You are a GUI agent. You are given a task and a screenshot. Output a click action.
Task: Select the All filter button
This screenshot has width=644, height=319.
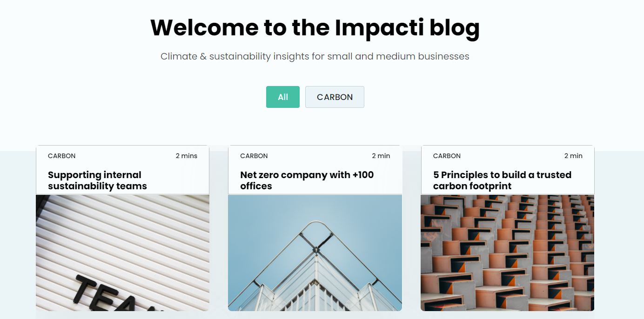click(282, 97)
